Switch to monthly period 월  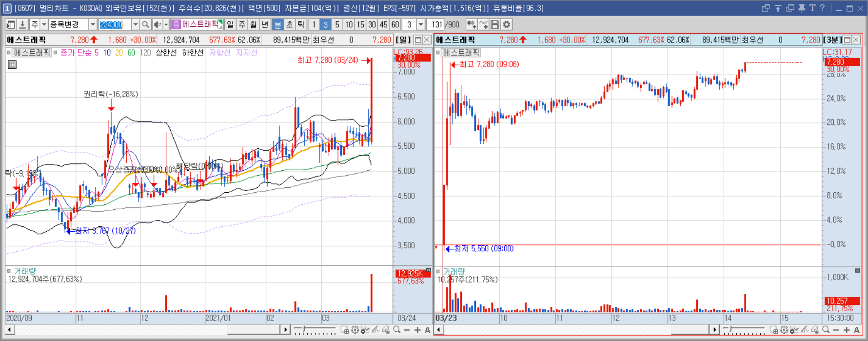pos(254,24)
